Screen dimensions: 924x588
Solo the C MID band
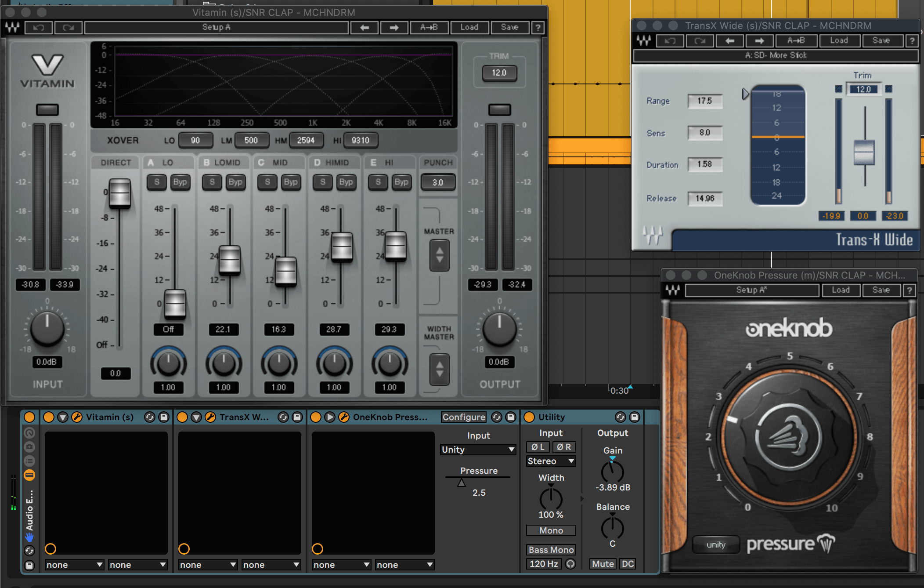point(267,182)
